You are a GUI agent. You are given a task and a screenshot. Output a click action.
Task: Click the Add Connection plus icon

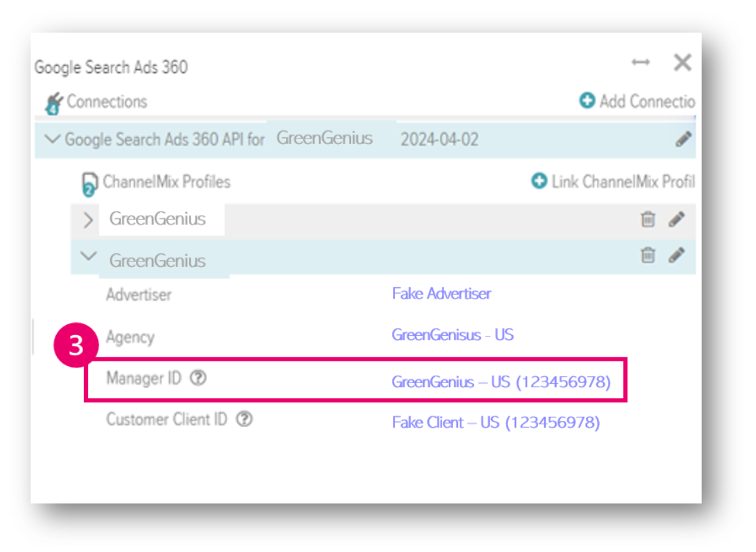pyautogui.click(x=587, y=100)
